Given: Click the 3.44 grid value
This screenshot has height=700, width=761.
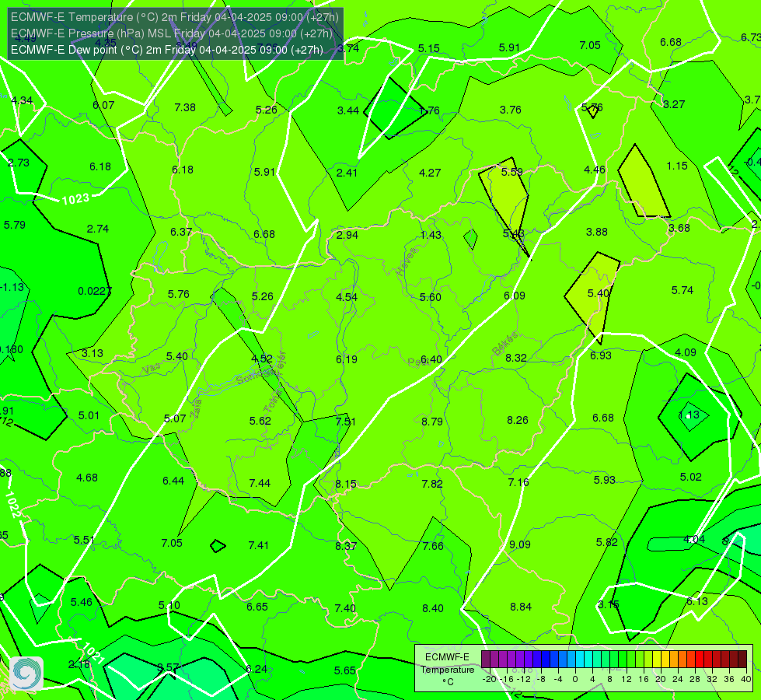Looking at the screenshot, I should [348, 110].
